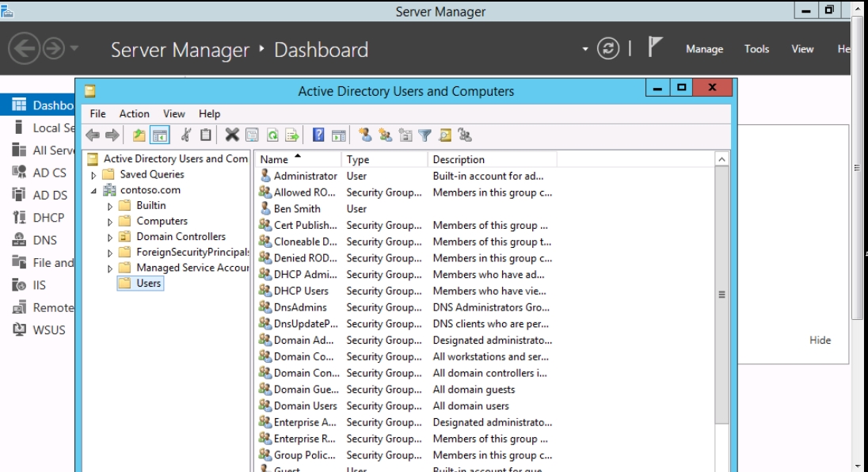868x472 pixels.
Task: Expand the ForeignSecurityPrincipals node
Action: (109, 253)
